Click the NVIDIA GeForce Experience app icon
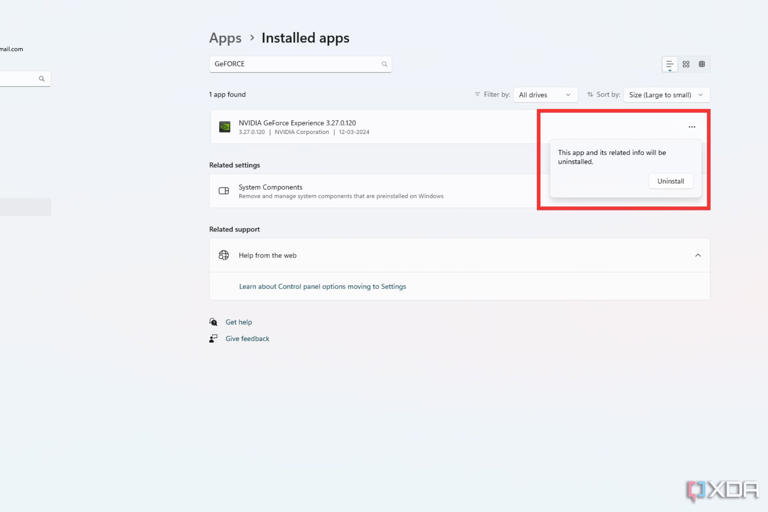This screenshot has height=512, width=768. (225, 127)
